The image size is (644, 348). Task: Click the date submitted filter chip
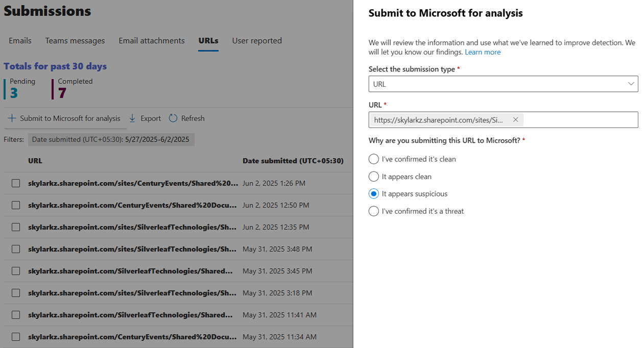[112, 139]
